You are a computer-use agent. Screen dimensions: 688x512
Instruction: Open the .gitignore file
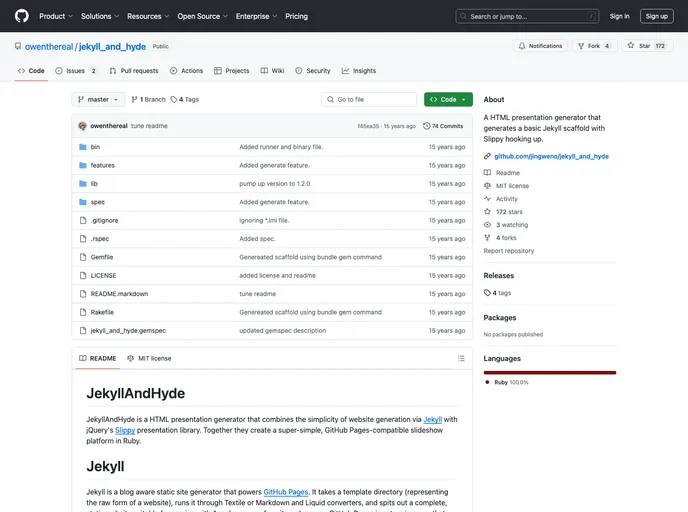(x=104, y=221)
